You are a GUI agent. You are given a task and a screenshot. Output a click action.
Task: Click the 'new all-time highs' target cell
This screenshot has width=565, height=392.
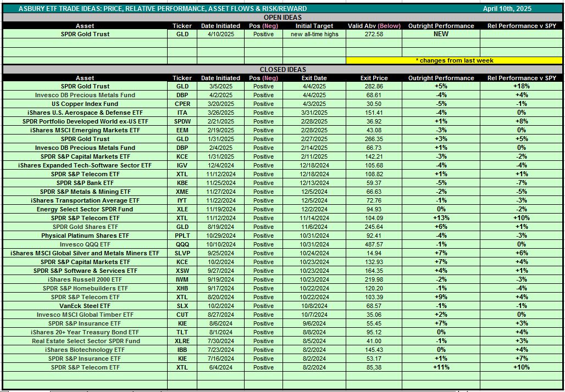(315, 34)
